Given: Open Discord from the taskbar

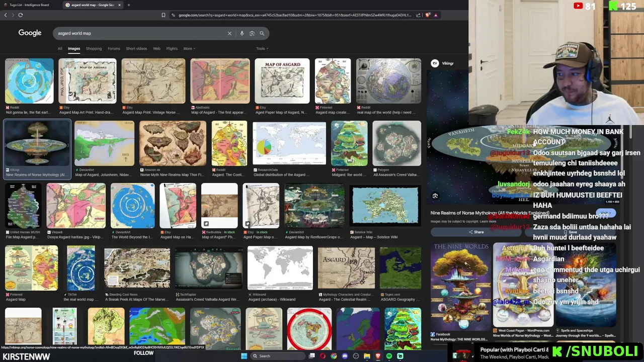Looking at the screenshot, I should pos(345,356).
